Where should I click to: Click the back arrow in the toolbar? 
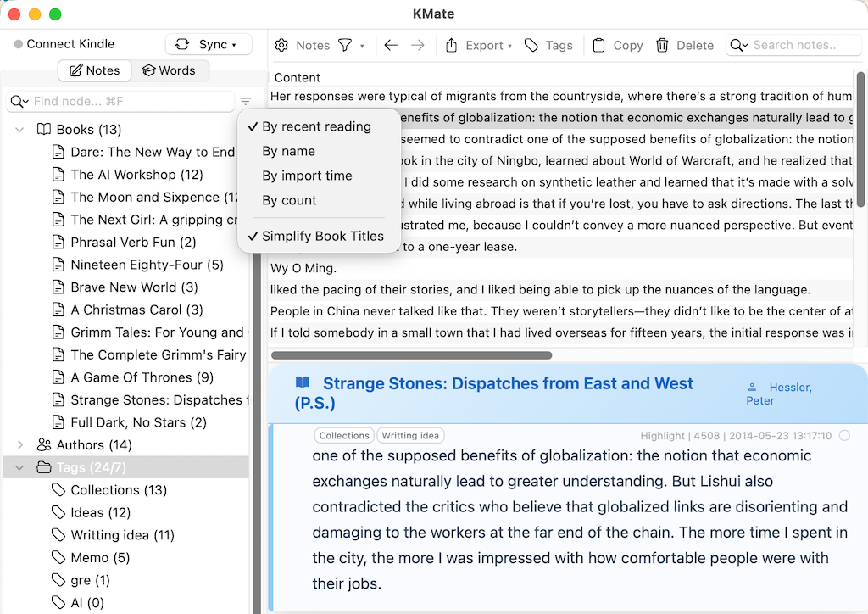(391, 45)
